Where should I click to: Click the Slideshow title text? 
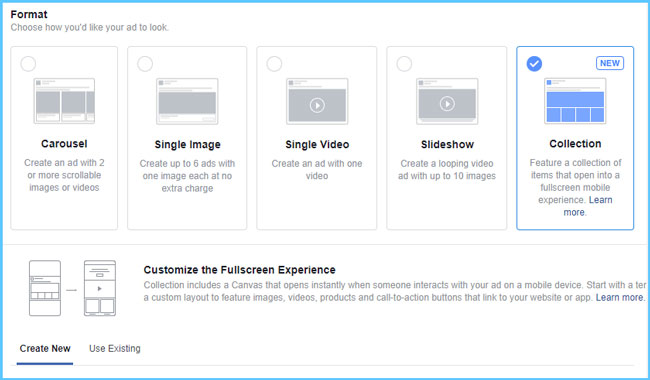coord(447,145)
